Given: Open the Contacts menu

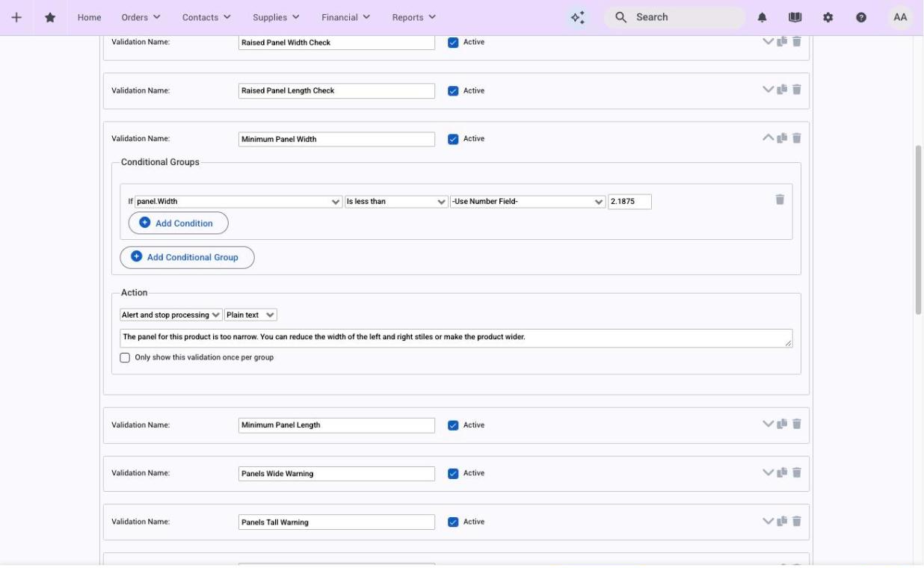Looking at the screenshot, I should pyautogui.click(x=206, y=17).
